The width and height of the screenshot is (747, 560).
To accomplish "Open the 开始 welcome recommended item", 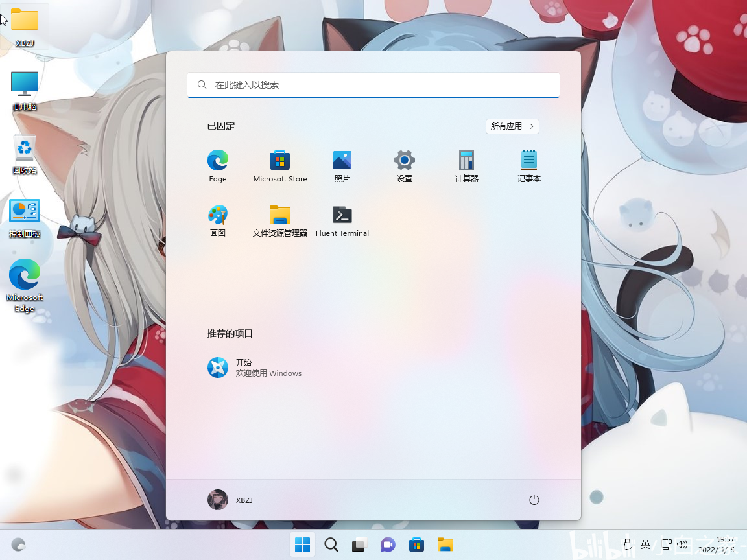I will click(255, 367).
